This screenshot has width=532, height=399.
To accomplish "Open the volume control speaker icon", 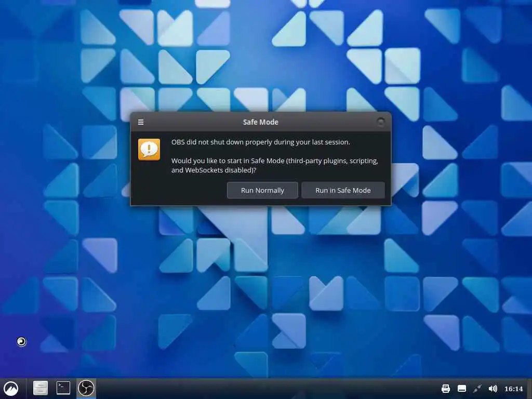I will click(493, 389).
